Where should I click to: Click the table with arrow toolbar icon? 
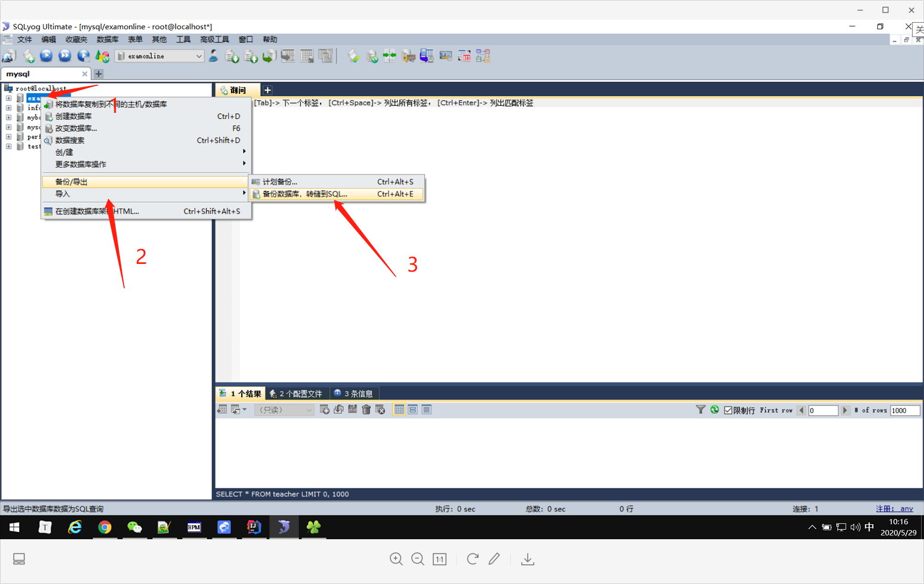pos(288,56)
